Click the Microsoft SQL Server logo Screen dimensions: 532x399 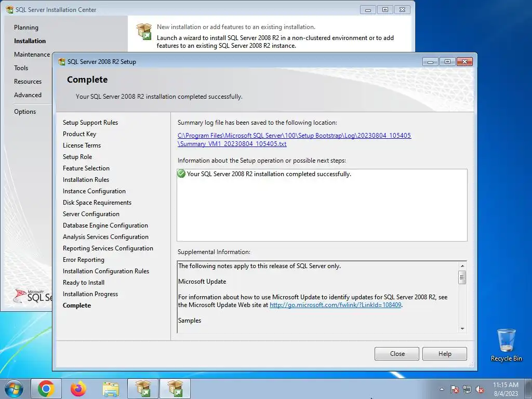coord(32,296)
